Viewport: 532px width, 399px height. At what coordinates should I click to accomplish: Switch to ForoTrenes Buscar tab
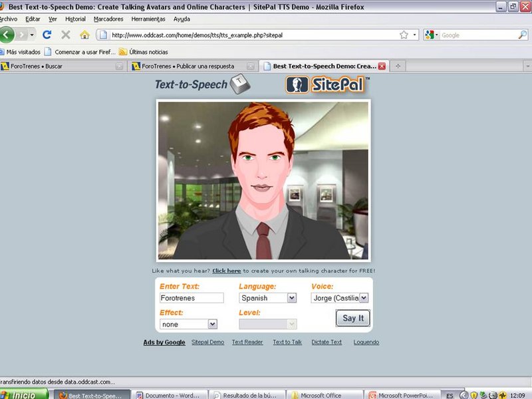tap(58, 66)
